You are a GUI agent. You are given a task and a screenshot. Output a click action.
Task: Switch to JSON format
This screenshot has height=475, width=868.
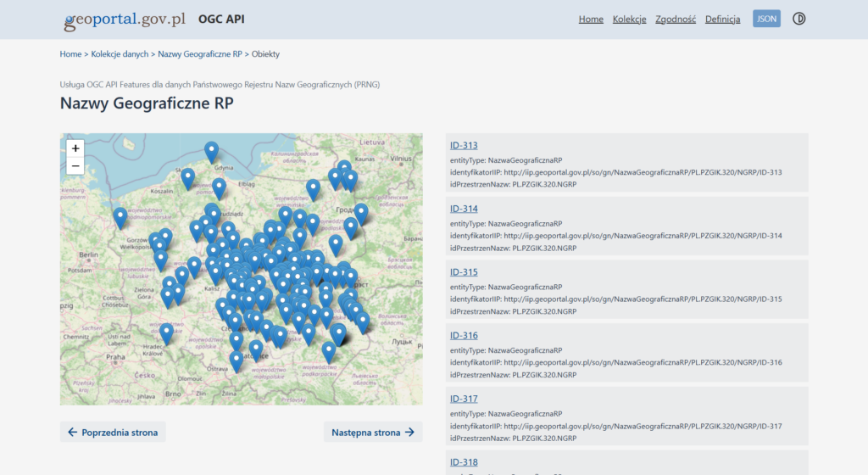(766, 19)
